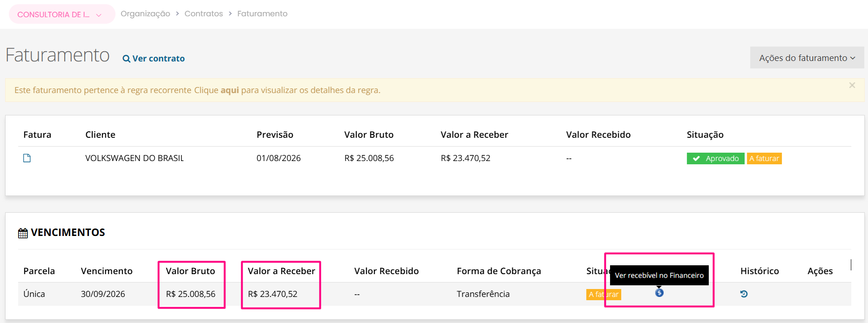
Task: Click the A faturar badge in Vencimentos row
Action: (604, 294)
